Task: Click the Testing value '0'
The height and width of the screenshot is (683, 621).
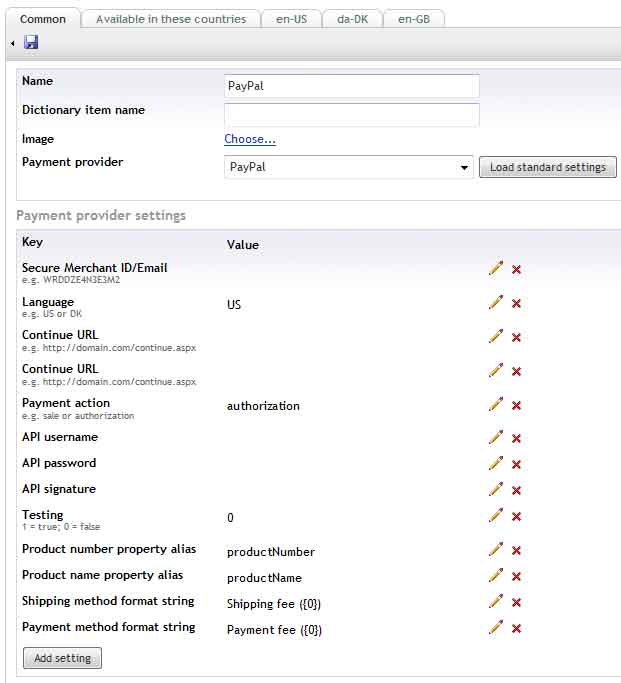Action: (x=230, y=517)
